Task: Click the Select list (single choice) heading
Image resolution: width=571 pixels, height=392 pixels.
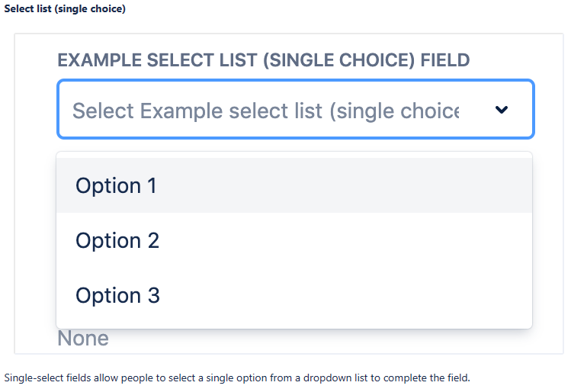Action: point(65,9)
